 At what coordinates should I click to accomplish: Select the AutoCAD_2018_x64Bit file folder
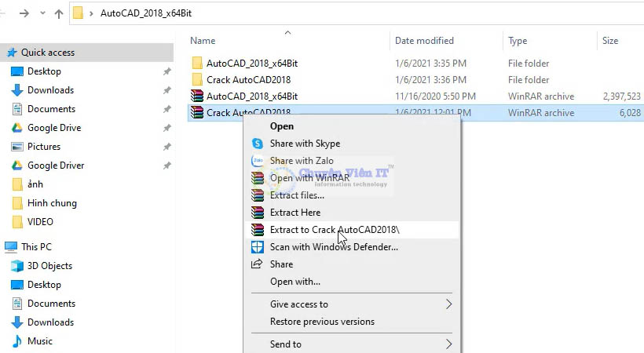[252, 64]
